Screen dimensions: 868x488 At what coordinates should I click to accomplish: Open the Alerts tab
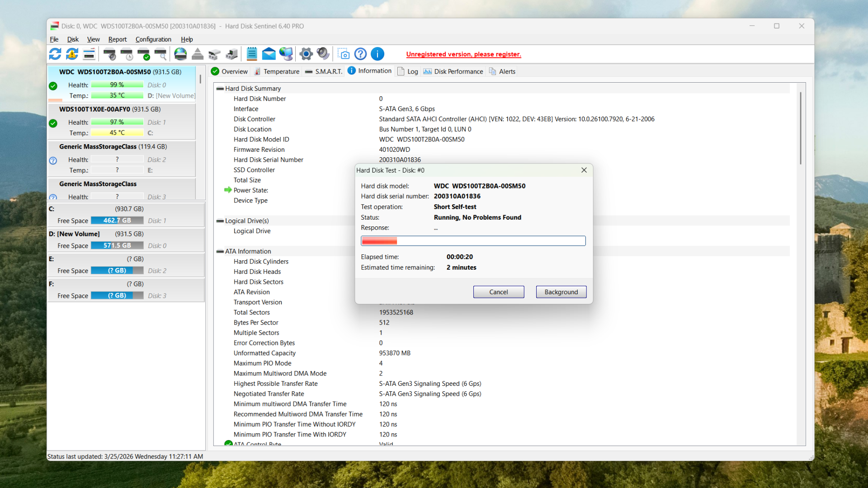[502, 71]
